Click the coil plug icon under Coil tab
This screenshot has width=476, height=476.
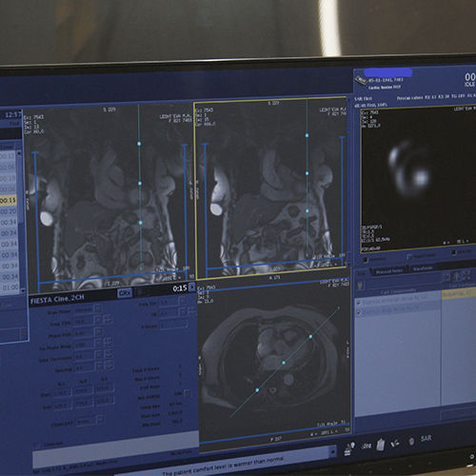click(x=361, y=285)
